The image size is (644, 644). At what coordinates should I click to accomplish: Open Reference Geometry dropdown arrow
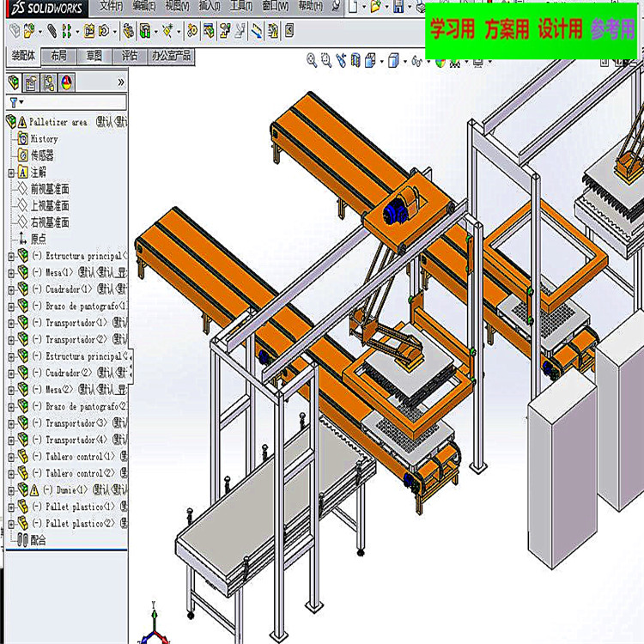coord(178,31)
